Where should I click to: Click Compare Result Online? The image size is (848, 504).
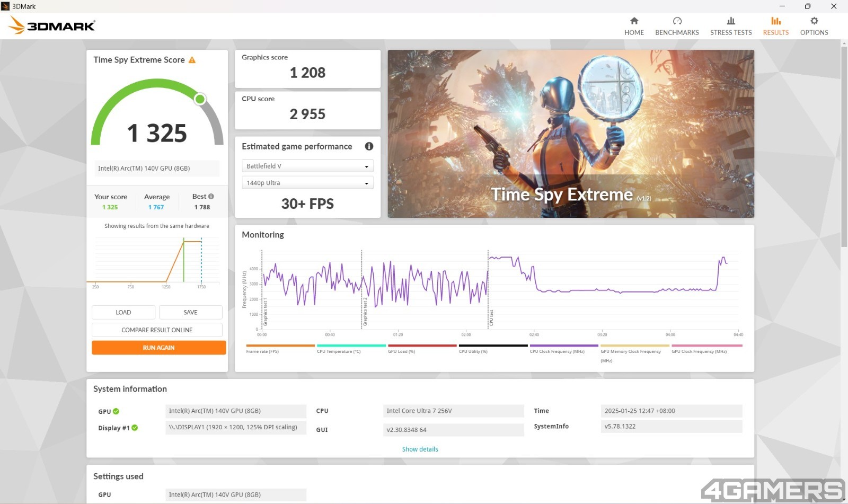pyautogui.click(x=157, y=330)
